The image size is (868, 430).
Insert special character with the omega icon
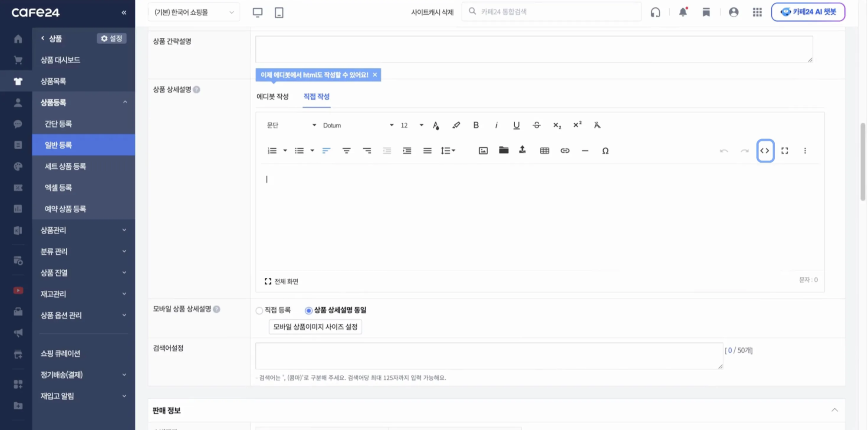click(x=605, y=151)
